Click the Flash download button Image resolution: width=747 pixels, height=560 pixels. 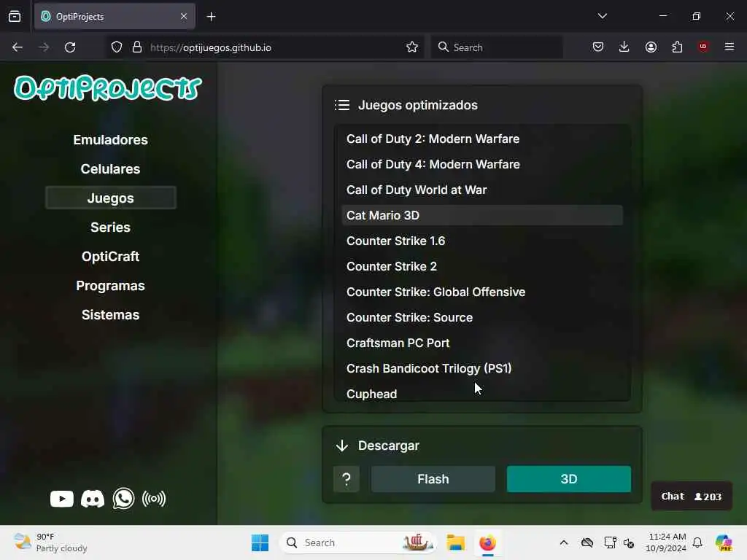[x=433, y=479]
